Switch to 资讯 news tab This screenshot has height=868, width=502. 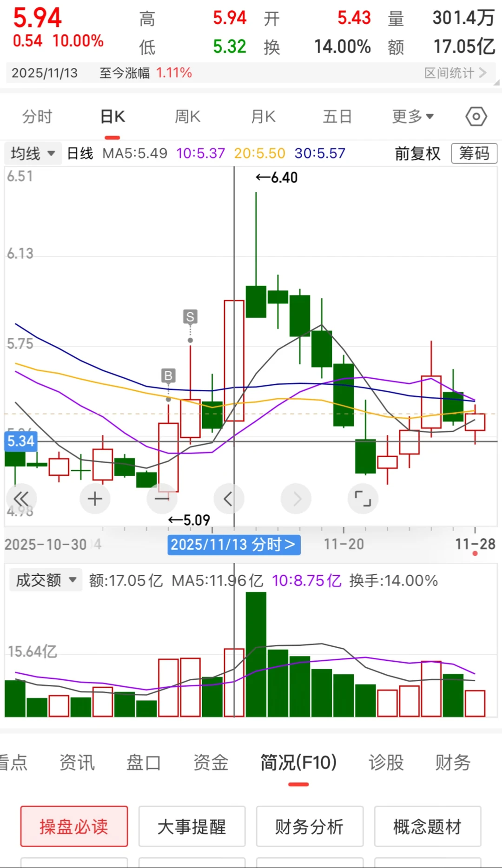(x=77, y=763)
